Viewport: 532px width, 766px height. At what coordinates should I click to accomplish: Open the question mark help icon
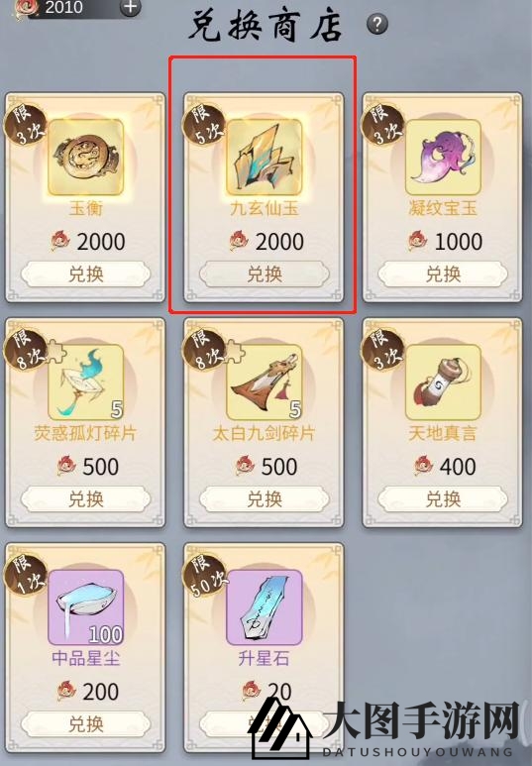[x=377, y=24]
